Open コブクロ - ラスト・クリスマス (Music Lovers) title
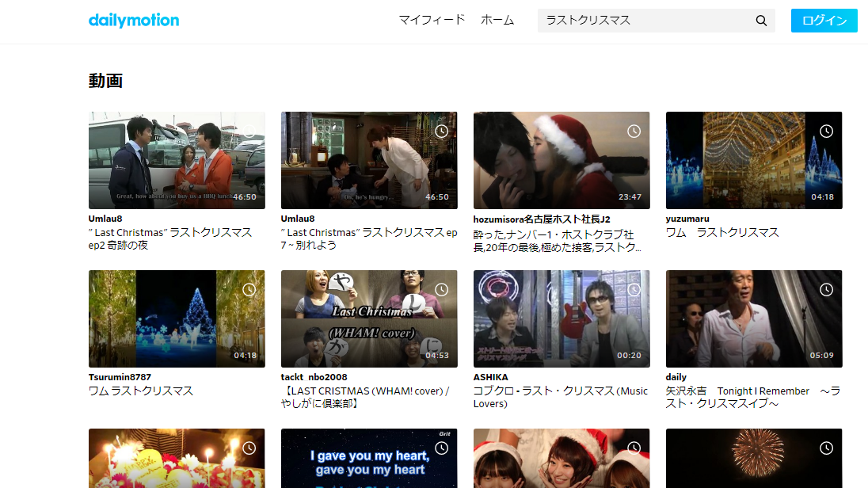The height and width of the screenshot is (488, 868). coord(560,397)
